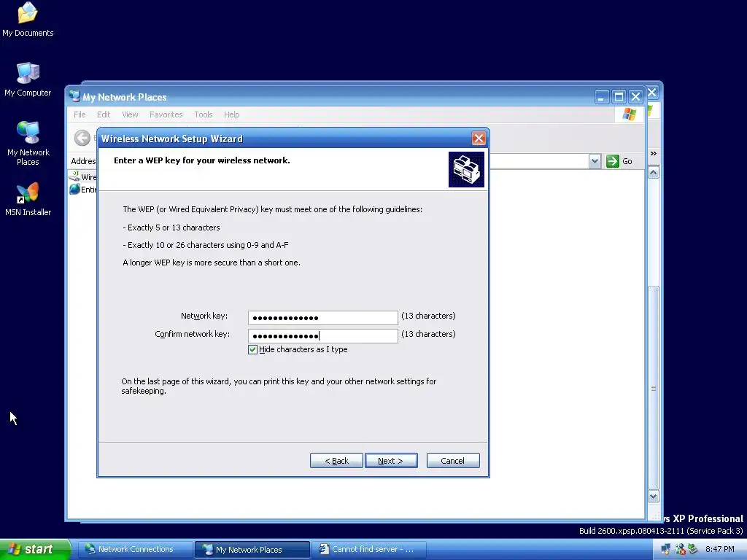Switch to My Network Places taskbar button

click(252, 550)
